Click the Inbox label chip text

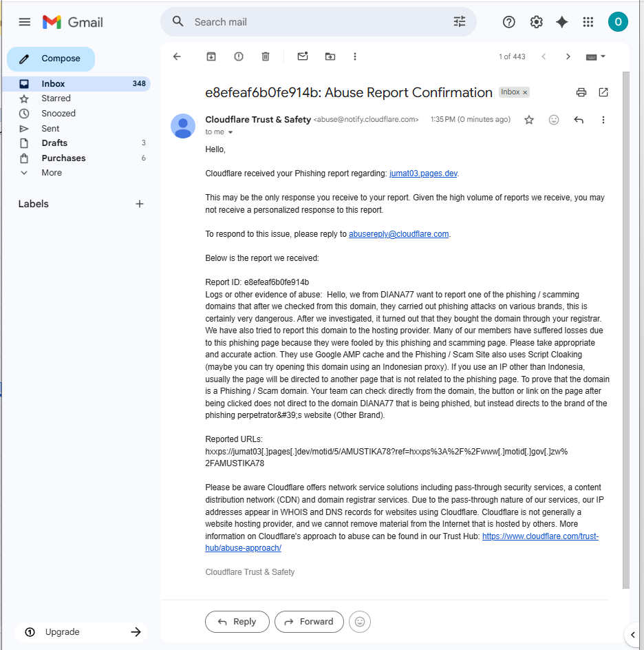coord(511,92)
